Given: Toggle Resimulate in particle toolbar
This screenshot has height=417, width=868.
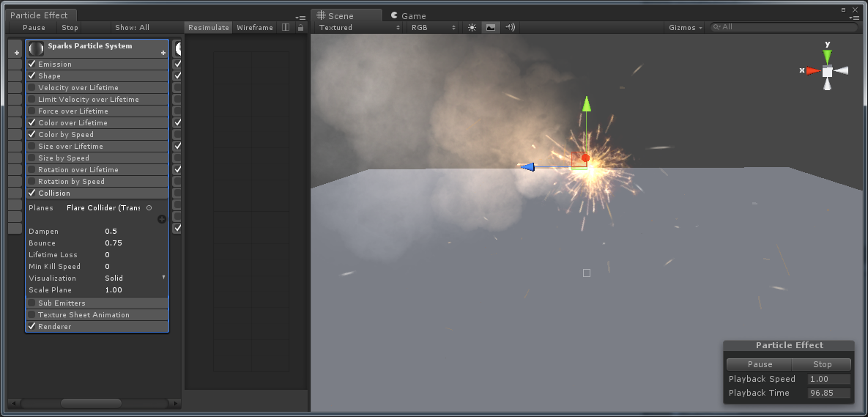Looking at the screenshot, I should coord(208,27).
